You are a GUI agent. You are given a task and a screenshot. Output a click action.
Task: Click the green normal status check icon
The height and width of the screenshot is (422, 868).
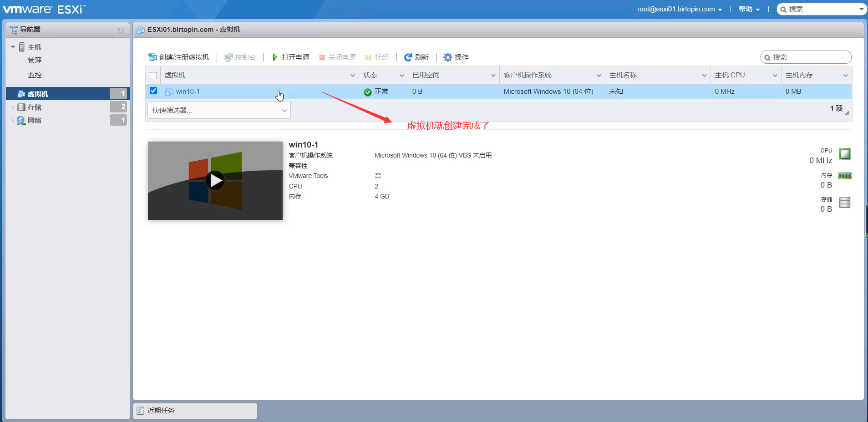(368, 92)
